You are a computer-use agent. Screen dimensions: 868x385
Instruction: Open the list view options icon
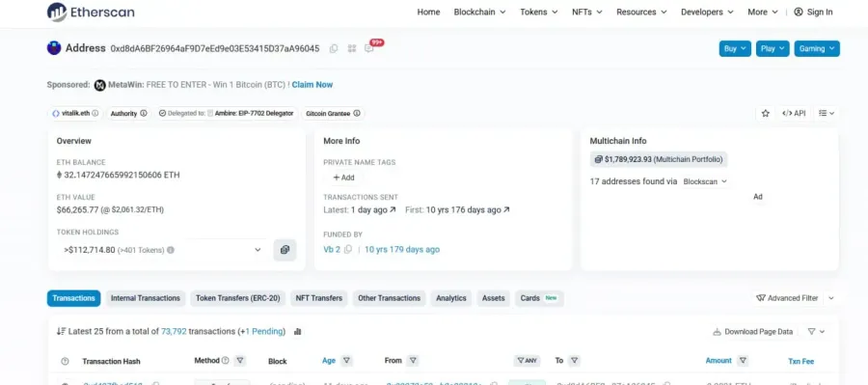pos(827,113)
